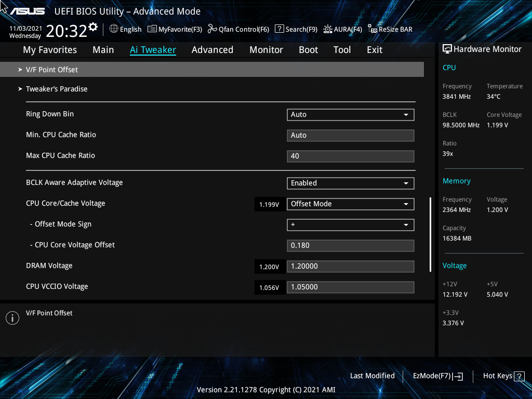The width and height of the screenshot is (532, 399).
Task: Click the globe language icon
Action: click(x=114, y=29)
